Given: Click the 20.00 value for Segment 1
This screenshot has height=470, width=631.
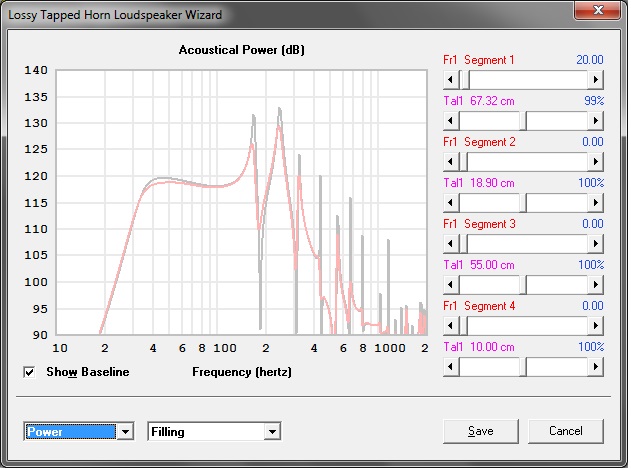Looking at the screenshot, I should [x=590, y=60].
